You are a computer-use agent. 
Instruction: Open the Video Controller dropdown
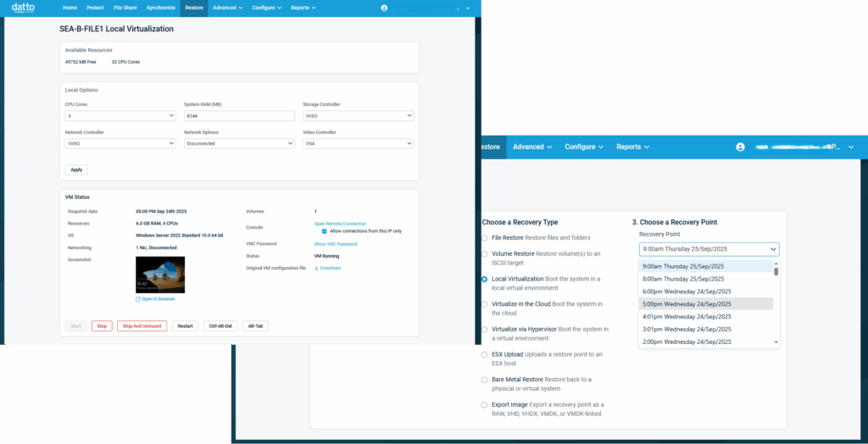[358, 143]
